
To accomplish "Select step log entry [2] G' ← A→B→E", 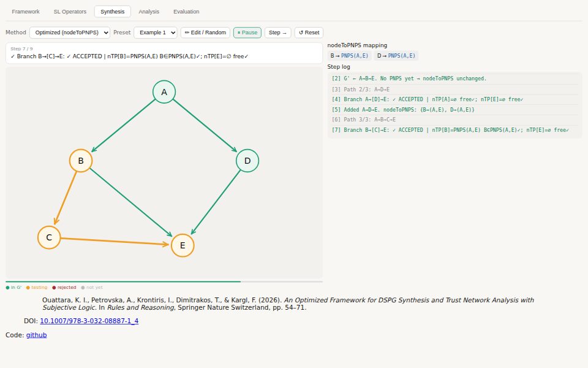I will click(x=454, y=79).
